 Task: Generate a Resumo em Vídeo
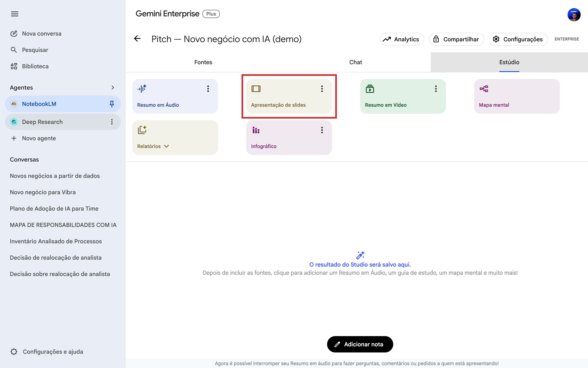[x=403, y=96]
